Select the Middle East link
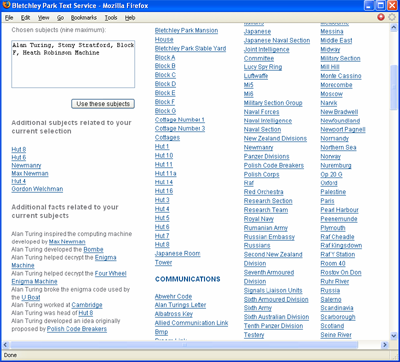Viewport: 400px width, 362px height. click(x=336, y=40)
